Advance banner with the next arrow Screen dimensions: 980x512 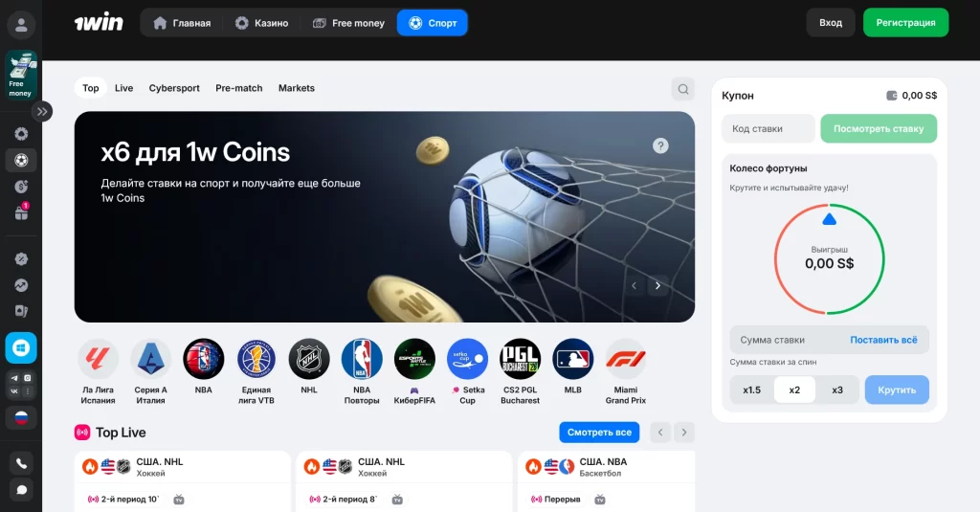pyautogui.click(x=657, y=286)
